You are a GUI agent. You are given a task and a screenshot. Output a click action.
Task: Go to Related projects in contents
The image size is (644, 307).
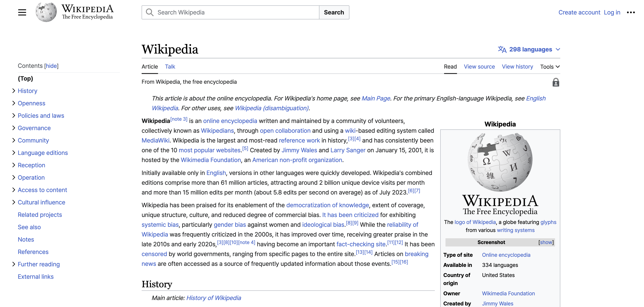[40, 215]
